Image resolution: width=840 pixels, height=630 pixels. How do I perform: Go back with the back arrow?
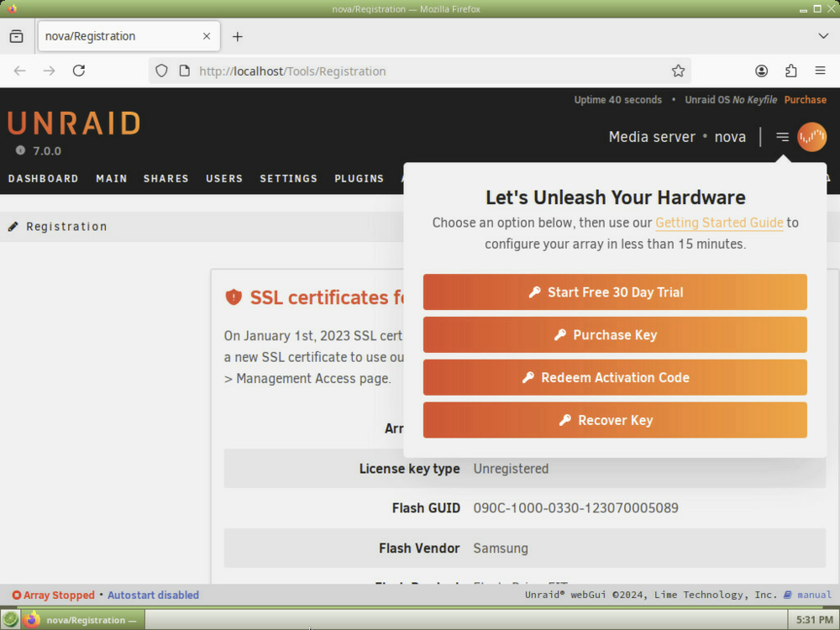[20, 71]
